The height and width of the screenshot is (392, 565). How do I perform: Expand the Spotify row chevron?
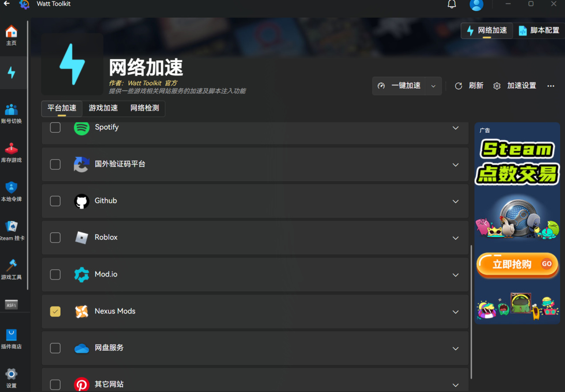click(456, 128)
